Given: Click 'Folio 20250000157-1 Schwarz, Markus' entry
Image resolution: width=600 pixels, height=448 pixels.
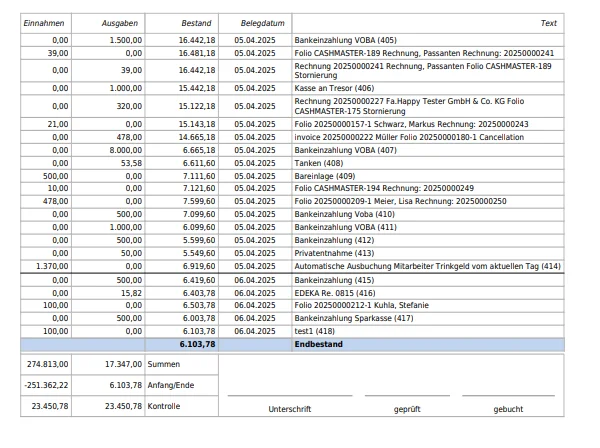Looking at the screenshot, I should (x=411, y=124).
